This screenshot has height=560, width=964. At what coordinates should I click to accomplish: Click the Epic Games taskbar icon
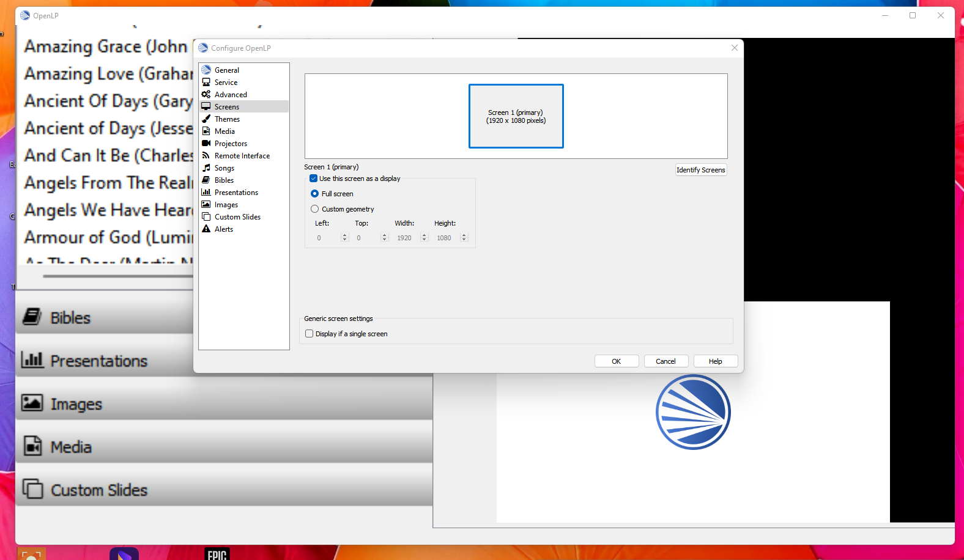pos(217,554)
